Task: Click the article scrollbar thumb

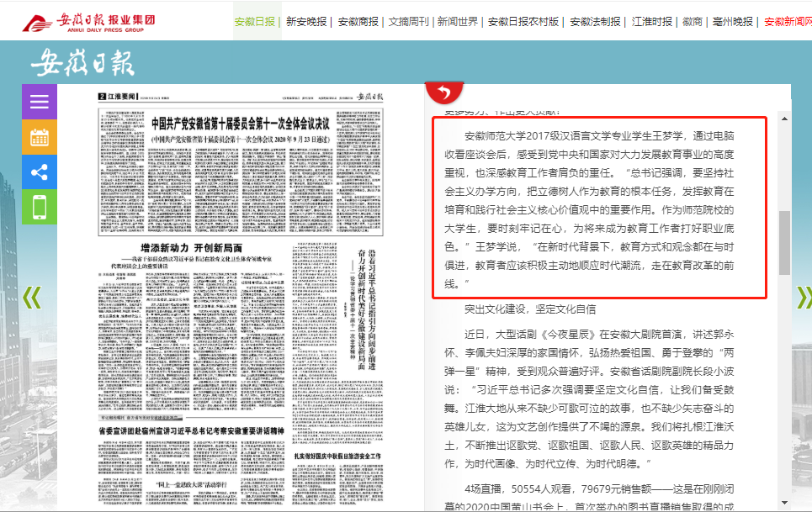Action: 784,243
